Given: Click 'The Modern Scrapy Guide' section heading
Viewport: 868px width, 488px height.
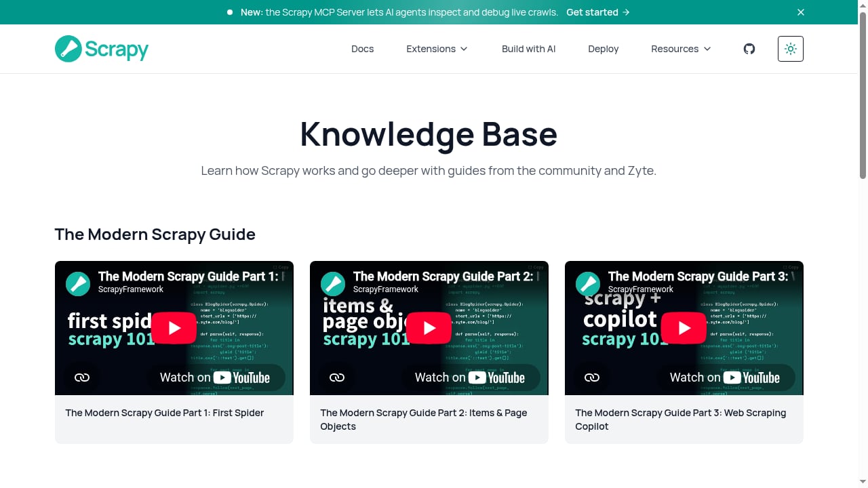Looking at the screenshot, I should [155, 235].
